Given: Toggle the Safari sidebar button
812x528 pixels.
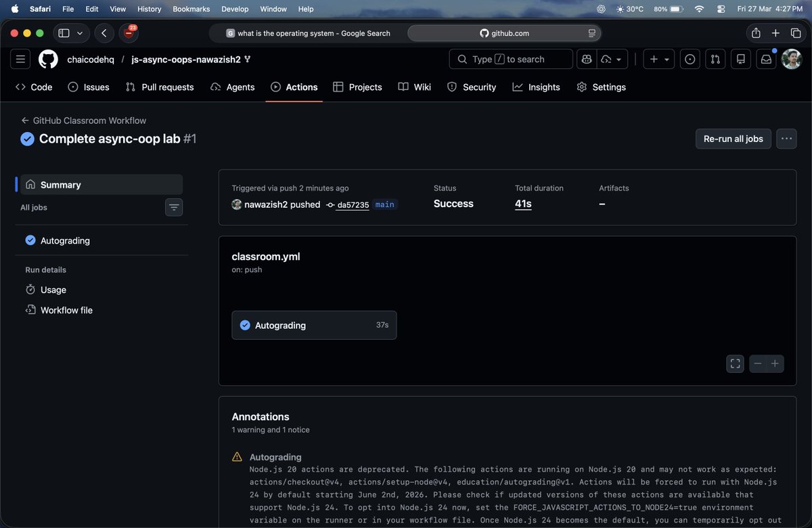Looking at the screenshot, I should coord(64,33).
